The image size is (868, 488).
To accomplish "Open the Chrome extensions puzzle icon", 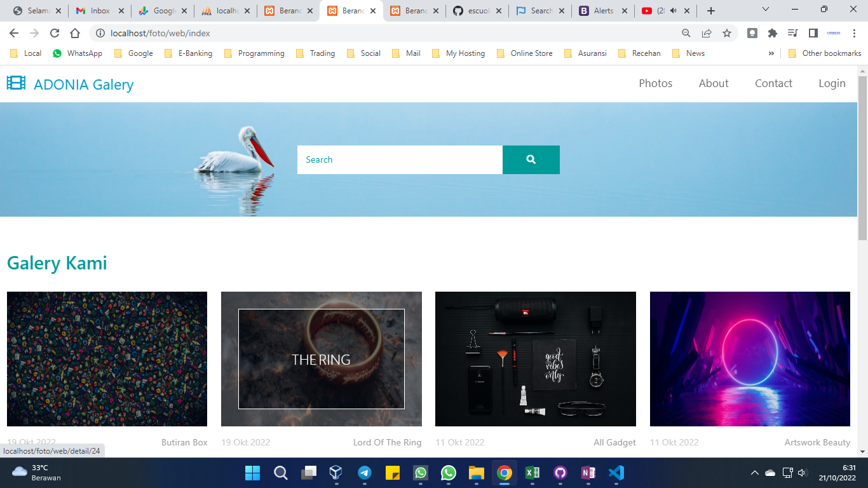I will point(772,33).
